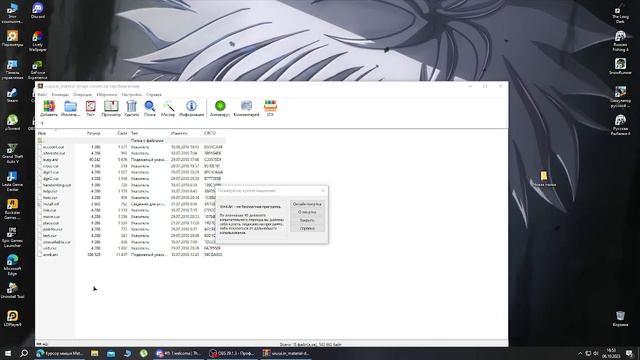Click the up-one-level arrow below toolbar
Image resolution: width=640 pixels, height=360 pixels.
point(42,123)
